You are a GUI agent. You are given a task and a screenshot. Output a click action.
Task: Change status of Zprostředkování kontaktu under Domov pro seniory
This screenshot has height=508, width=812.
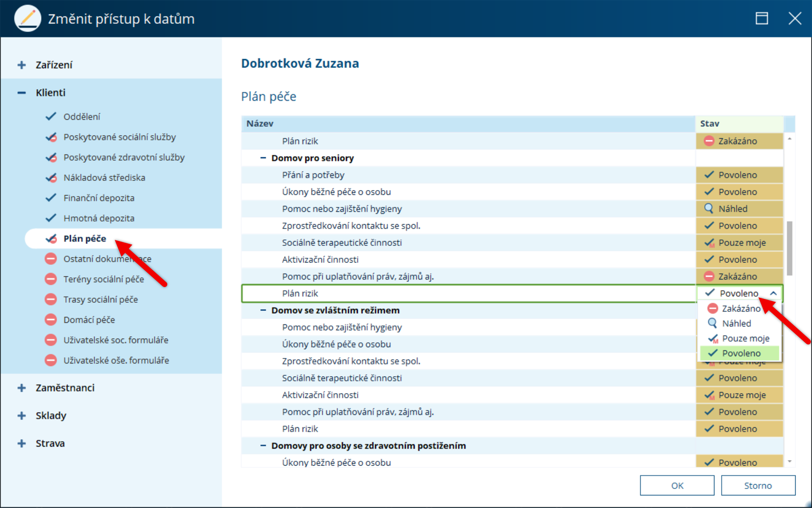pyautogui.click(x=739, y=226)
